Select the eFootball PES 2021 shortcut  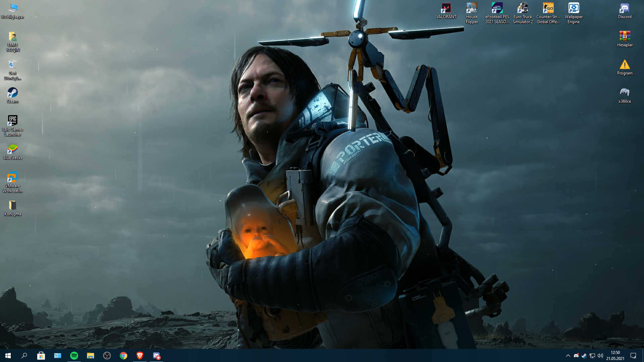point(497,13)
